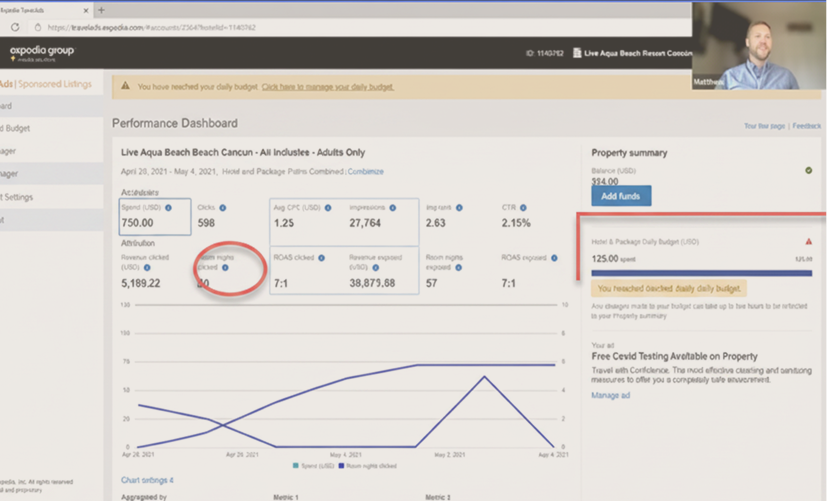Click the Room nights clicked legend swatch
Image resolution: width=827 pixels, height=501 pixels.
point(342,466)
